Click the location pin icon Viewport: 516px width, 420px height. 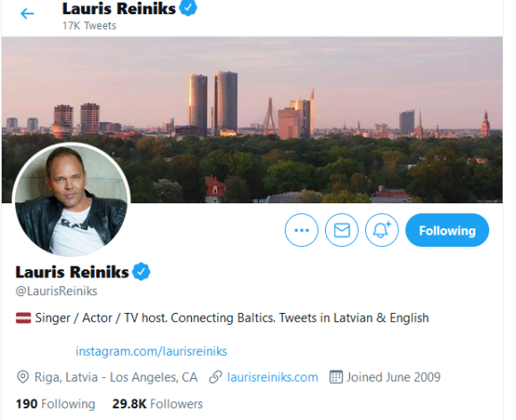coord(22,377)
